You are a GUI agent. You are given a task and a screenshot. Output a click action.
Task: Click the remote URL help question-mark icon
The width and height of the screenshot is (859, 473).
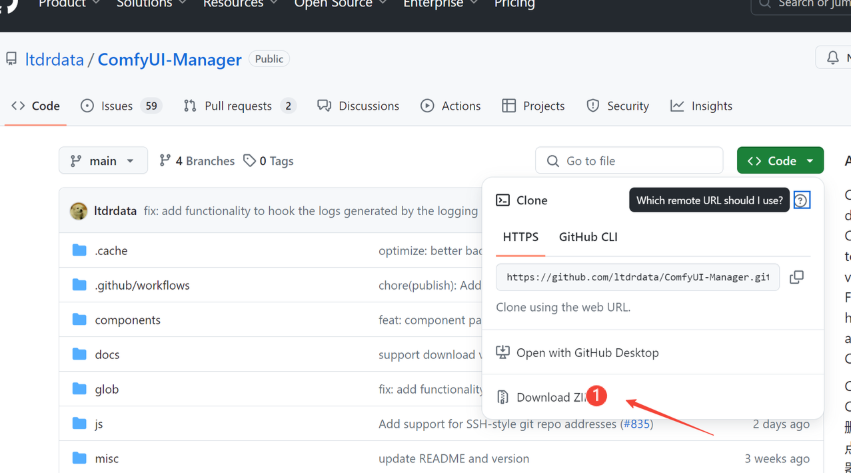(801, 201)
